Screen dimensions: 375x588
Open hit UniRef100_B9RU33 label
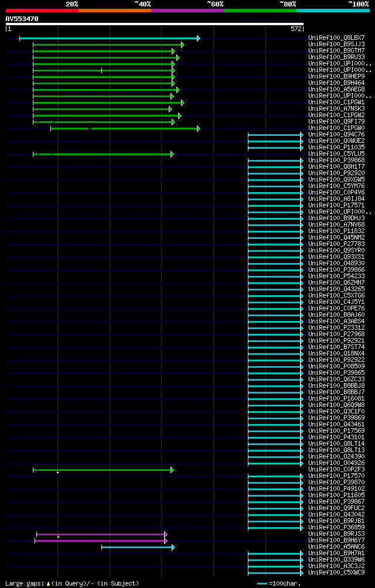click(x=336, y=57)
